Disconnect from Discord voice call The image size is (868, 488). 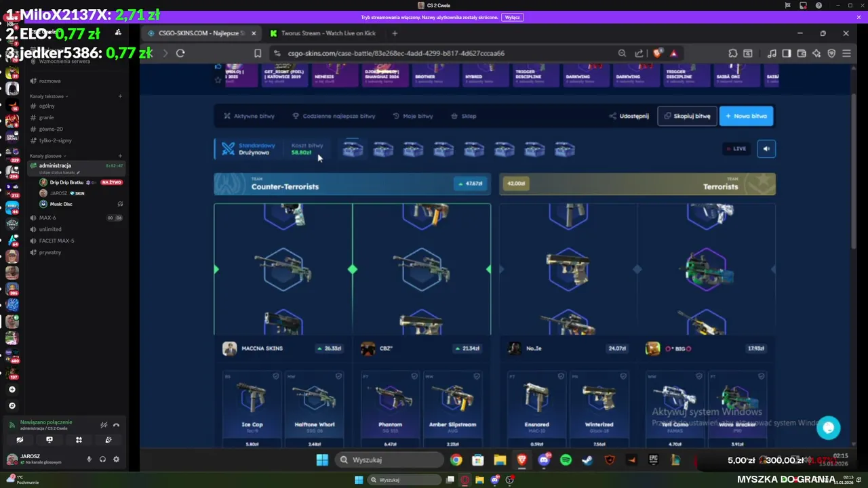point(116,425)
